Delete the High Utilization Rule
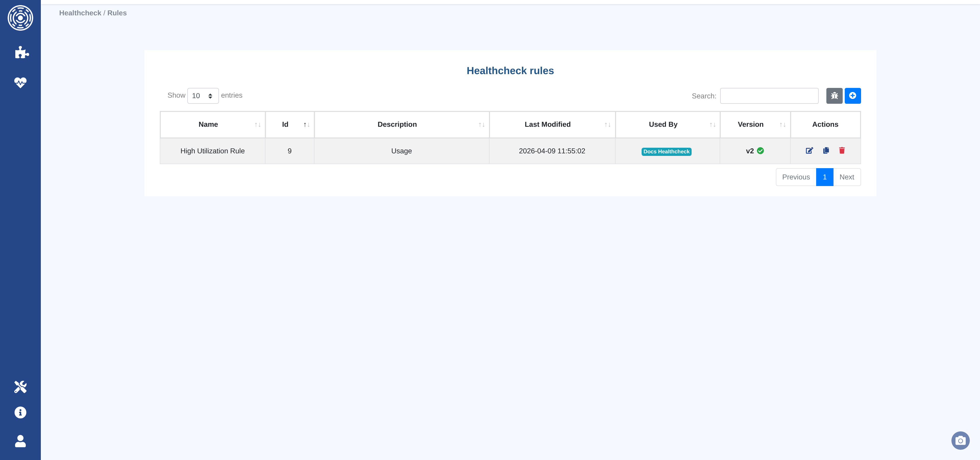Viewport: 980px width, 460px height. click(842, 151)
